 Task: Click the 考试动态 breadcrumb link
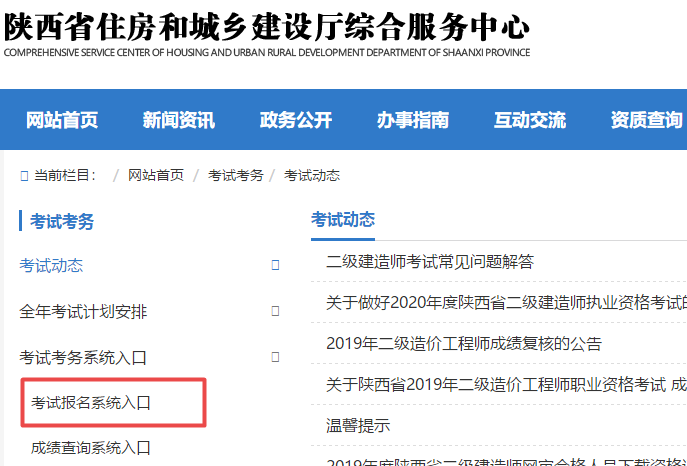click(312, 175)
